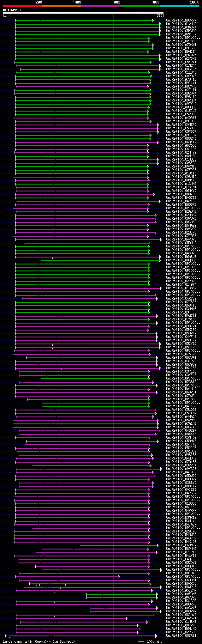Screen dimensions: 202x644
Task: Select the UniRef100_B9IGG0 label
Action: click(x=181, y=48)
